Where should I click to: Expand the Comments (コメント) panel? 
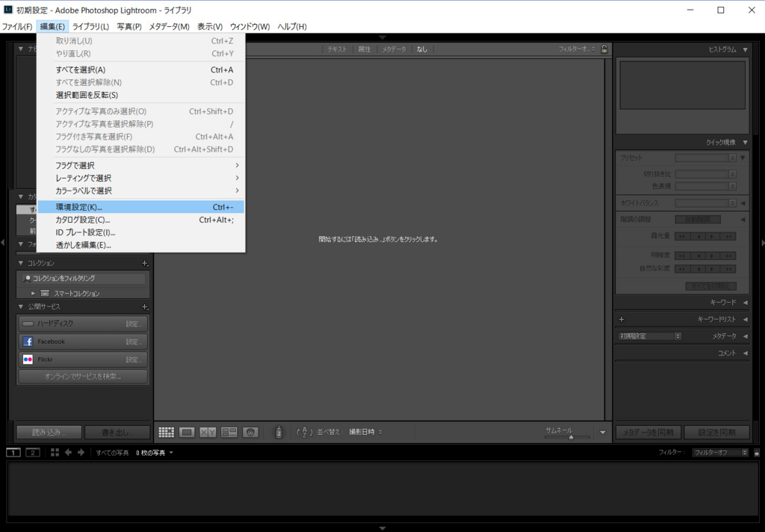point(745,353)
